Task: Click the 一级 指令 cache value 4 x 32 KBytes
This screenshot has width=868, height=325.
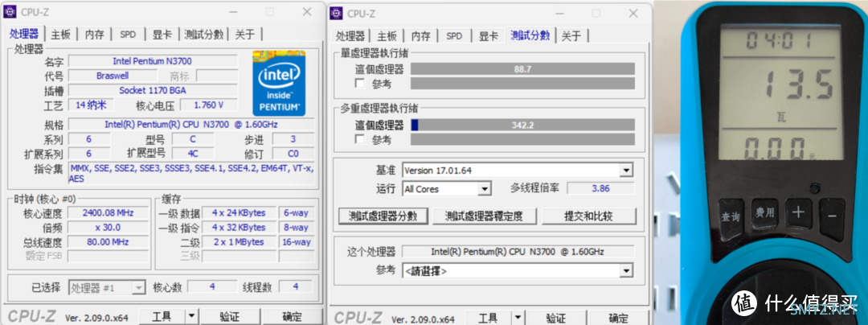Action: click(238, 228)
